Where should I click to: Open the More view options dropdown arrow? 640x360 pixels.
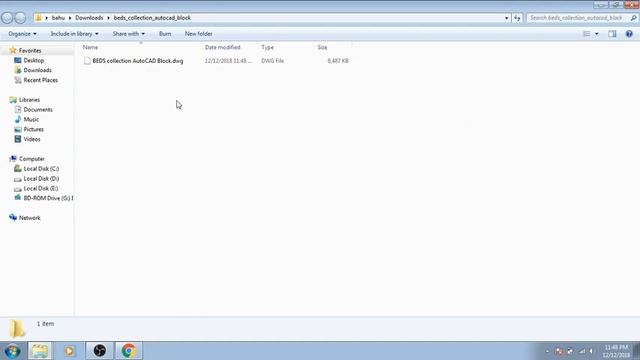596,34
